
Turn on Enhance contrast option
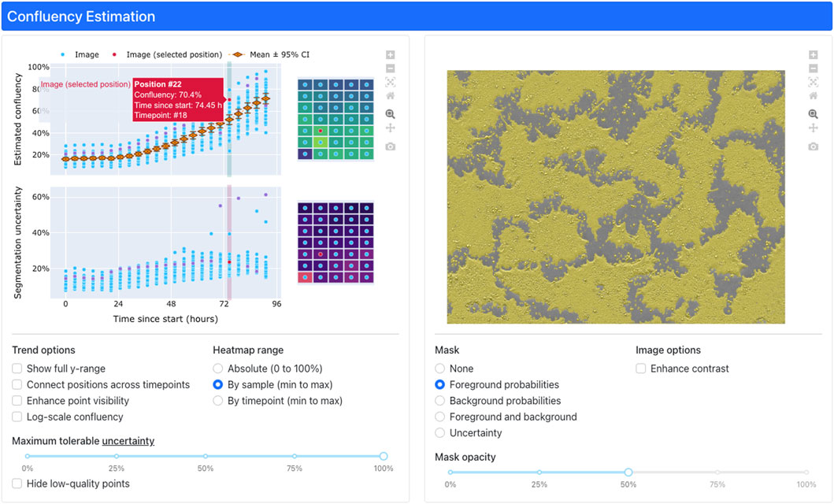[x=641, y=369]
